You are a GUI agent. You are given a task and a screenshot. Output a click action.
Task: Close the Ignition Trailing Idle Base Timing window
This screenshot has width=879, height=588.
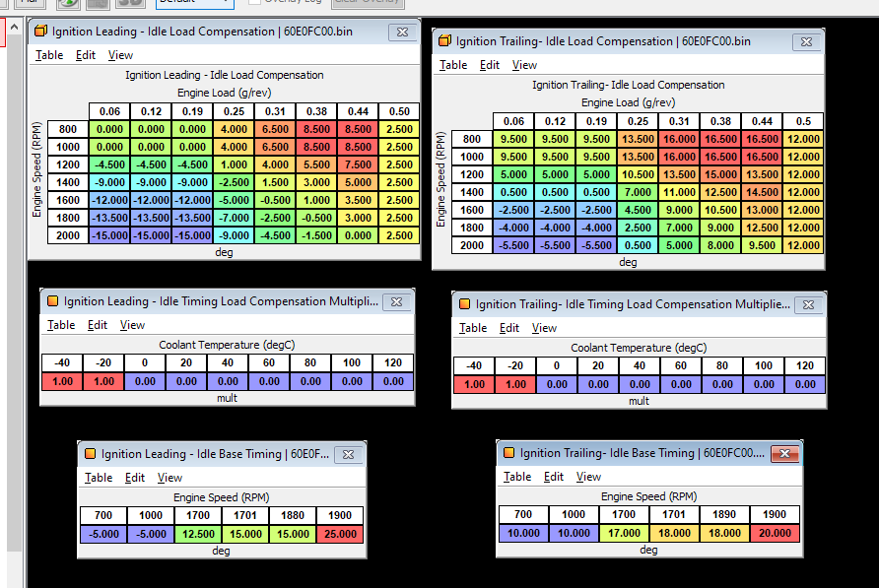tap(783, 453)
